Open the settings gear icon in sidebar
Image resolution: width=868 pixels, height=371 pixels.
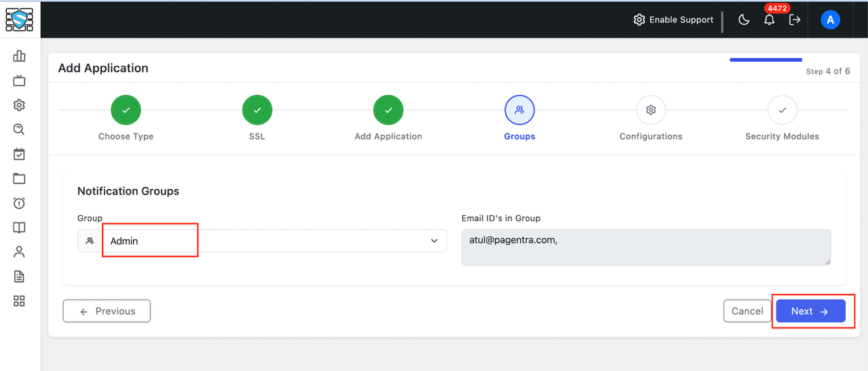point(19,105)
